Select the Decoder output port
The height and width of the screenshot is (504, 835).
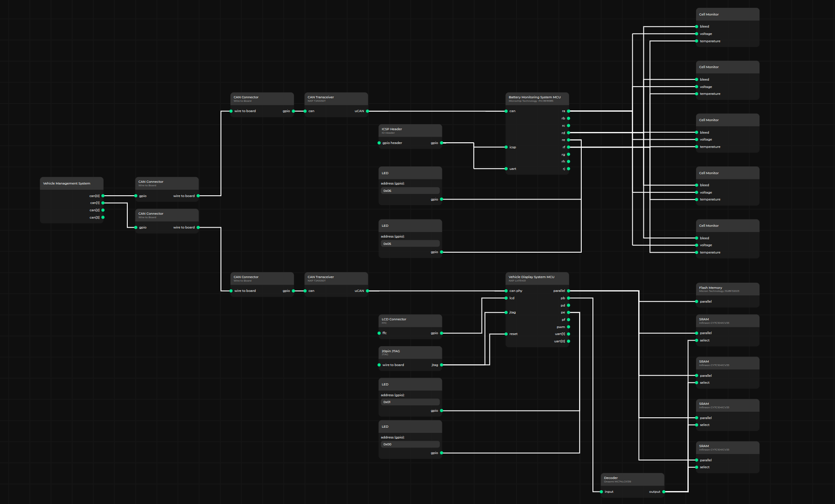point(664,491)
